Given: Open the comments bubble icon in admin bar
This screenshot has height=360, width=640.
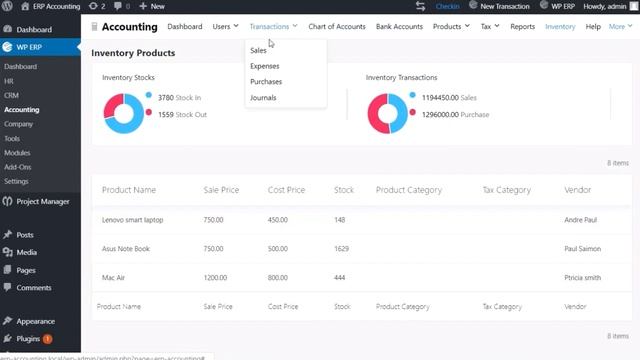Looking at the screenshot, I should tap(118, 6).
